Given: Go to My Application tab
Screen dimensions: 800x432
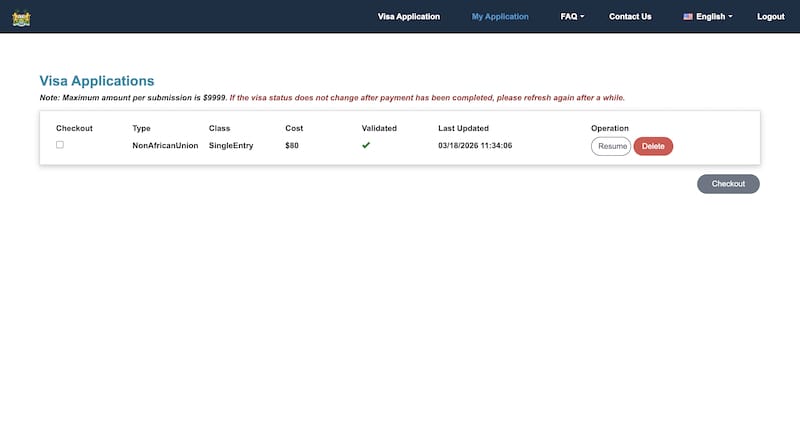Looking at the screenshot, I should pyautogui.click(x=500, y=17).
